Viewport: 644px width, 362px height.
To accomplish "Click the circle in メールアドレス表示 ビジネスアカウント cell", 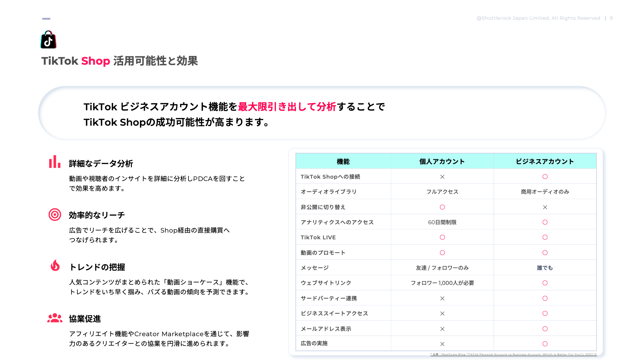I will coord(545,329).
